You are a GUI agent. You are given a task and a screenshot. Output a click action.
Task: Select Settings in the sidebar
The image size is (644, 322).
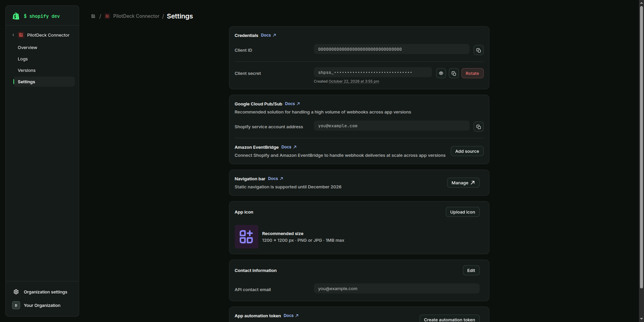point(44,82)
